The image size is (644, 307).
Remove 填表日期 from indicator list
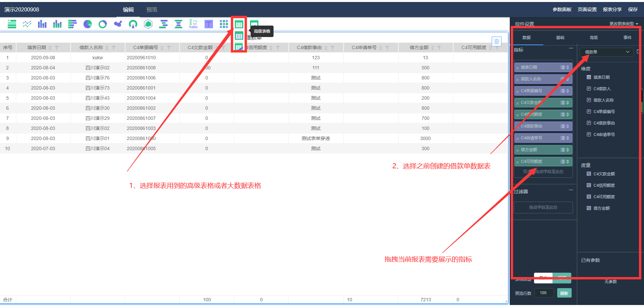[517, 68]
